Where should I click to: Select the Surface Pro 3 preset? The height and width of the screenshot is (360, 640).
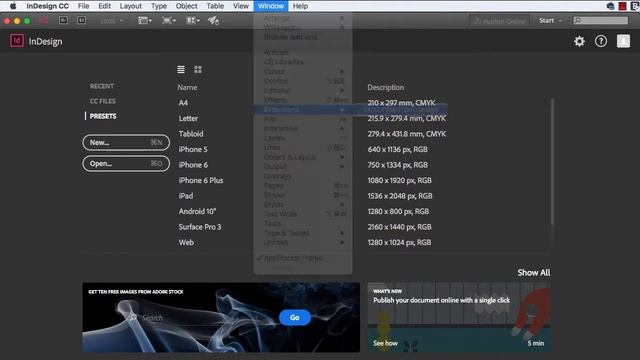pyautogui.click(x=200, y=227)
